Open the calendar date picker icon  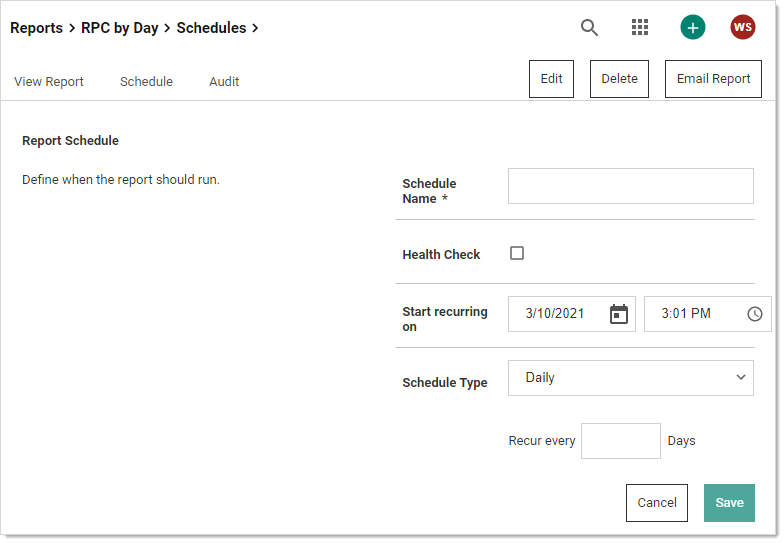tap(619, 314)
